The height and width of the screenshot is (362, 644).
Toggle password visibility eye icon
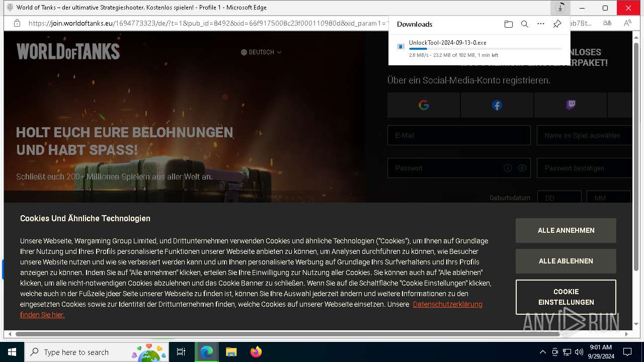(522, 168)
